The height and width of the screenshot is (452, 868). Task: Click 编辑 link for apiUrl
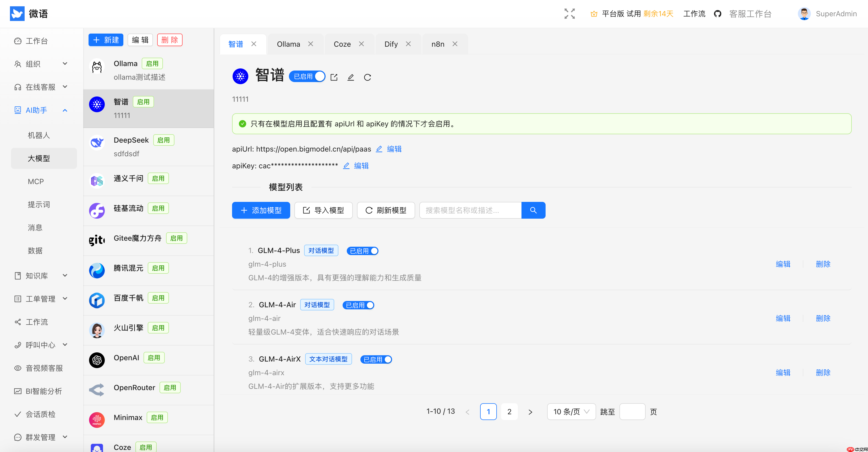point(394,149)
